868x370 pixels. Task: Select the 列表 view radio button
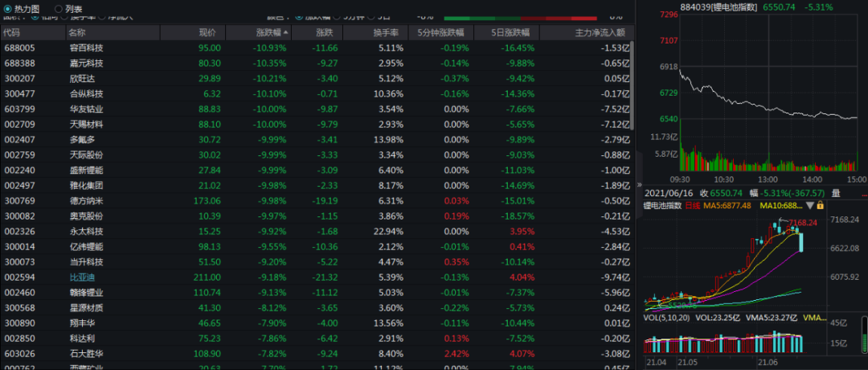pyautogui.click(x=58, y=8)
